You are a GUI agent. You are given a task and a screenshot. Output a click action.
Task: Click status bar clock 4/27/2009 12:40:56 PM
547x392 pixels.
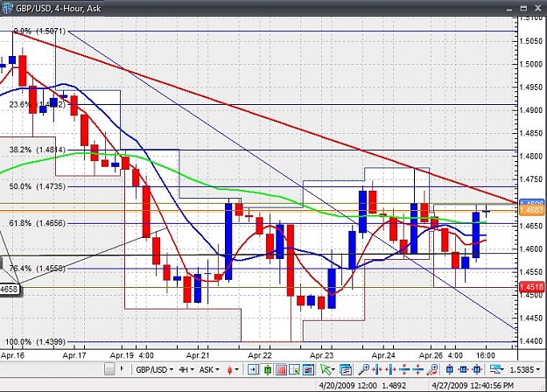473,385
